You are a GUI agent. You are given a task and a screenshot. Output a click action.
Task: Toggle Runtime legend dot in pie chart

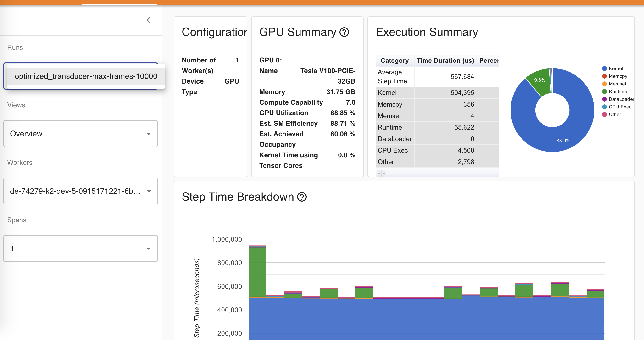(x=605, y=91)
